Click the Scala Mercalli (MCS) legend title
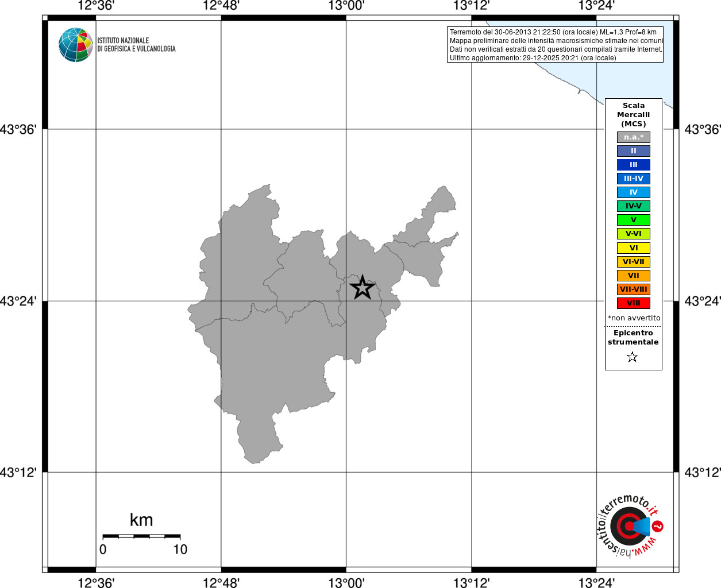The height and width of the screenshot is (588, 721). coord(634,115)
